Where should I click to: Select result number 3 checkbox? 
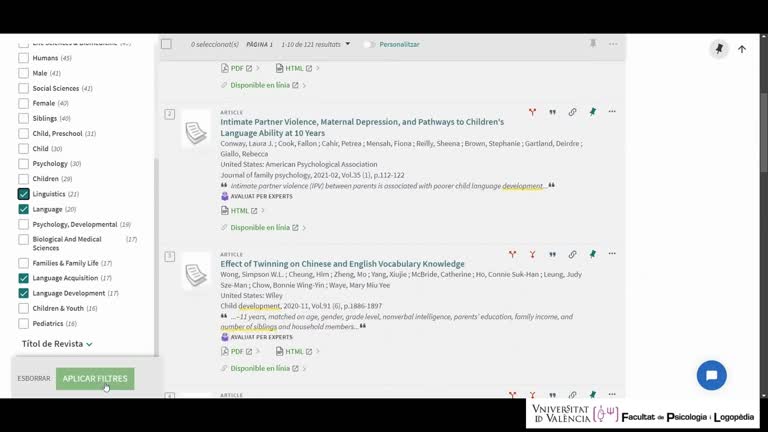(169, 256)
